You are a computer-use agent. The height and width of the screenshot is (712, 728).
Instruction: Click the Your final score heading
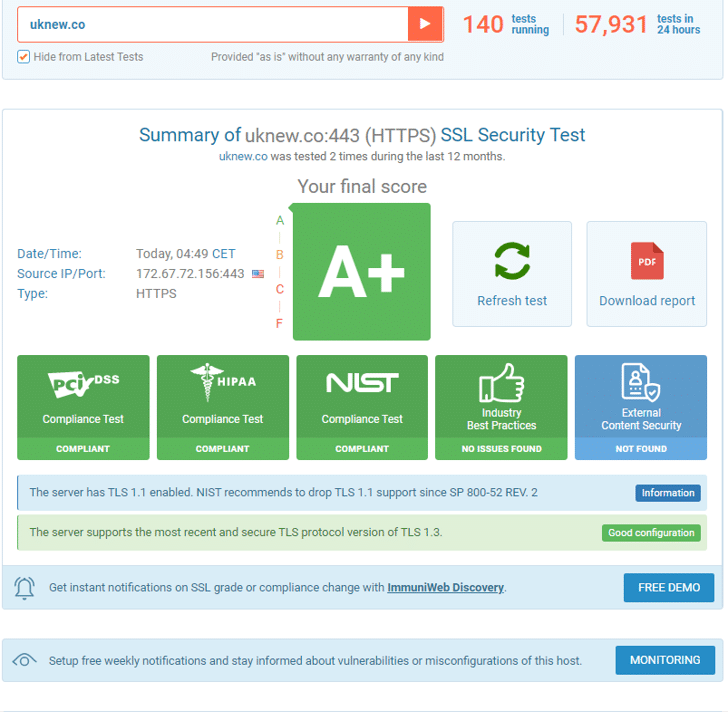[362, 187]
